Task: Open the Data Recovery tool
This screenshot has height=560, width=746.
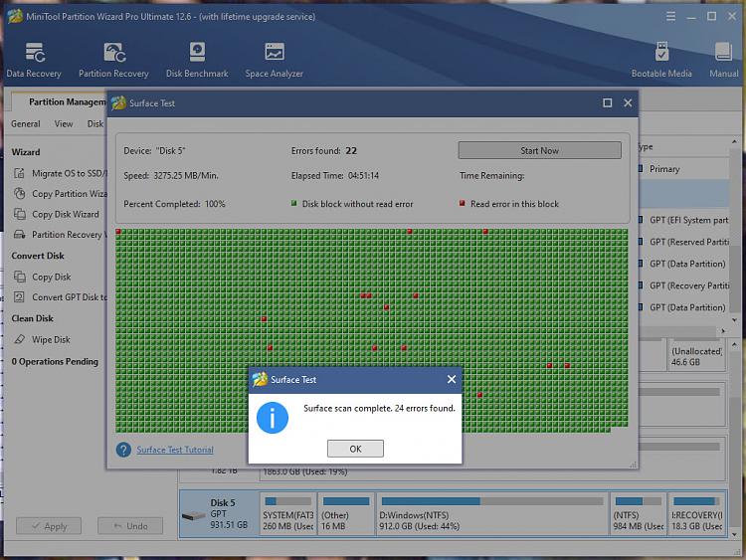Action: pos(34,60)
